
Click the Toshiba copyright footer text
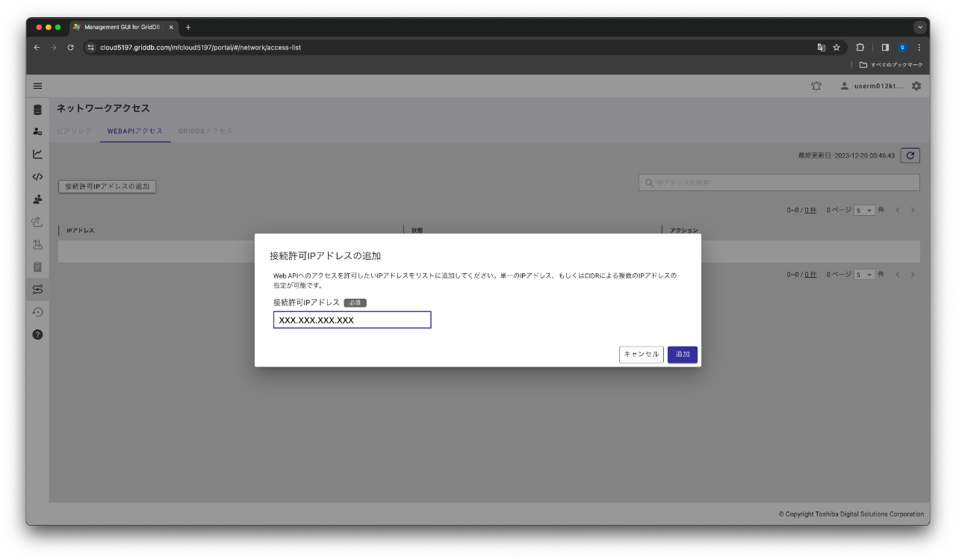click(851, 514)
